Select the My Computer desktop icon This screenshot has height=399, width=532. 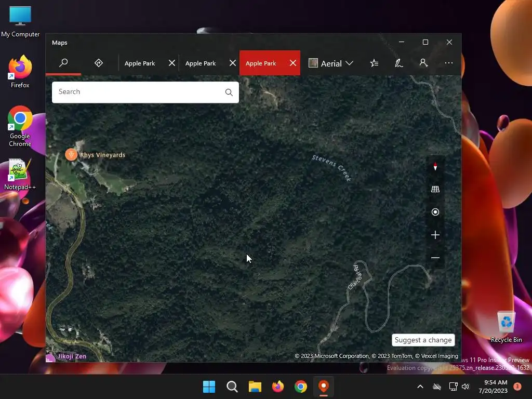[x=20, y=21]
